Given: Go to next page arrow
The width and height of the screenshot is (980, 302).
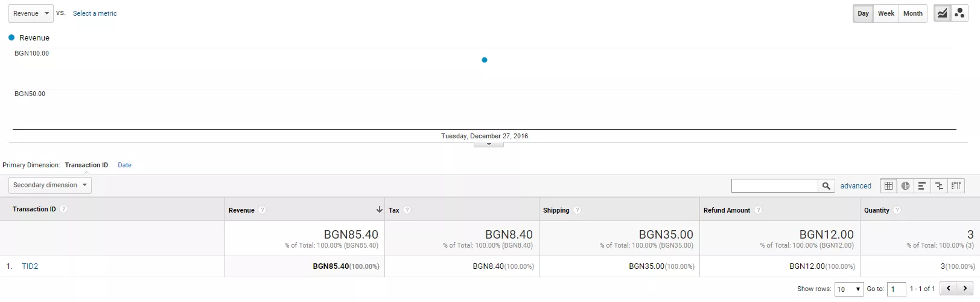Looking at the screenshot, I should coord(966,289).
